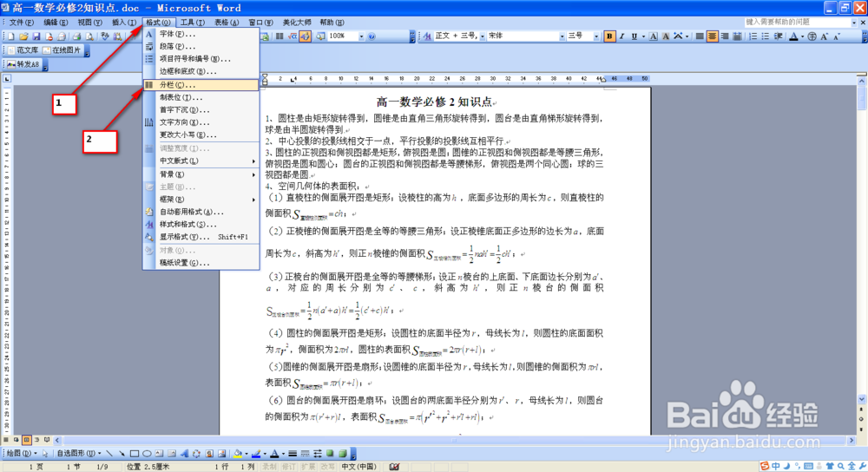Select 分栏 columns menu entry

point(201,85)
